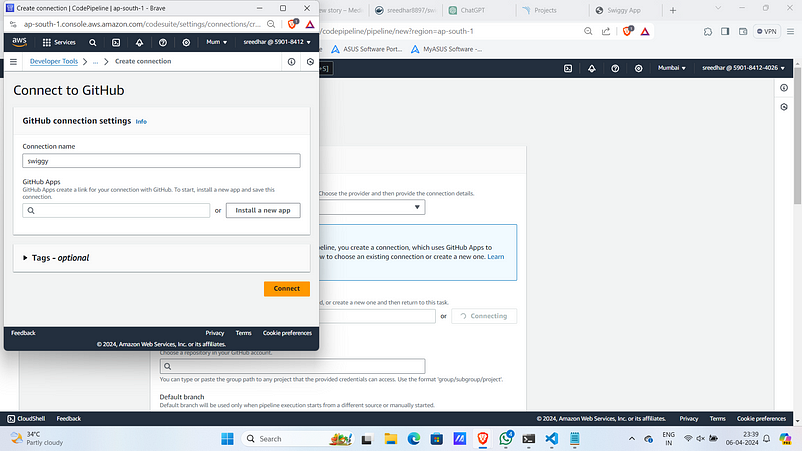Click main window vertical scrollbar

797,138
